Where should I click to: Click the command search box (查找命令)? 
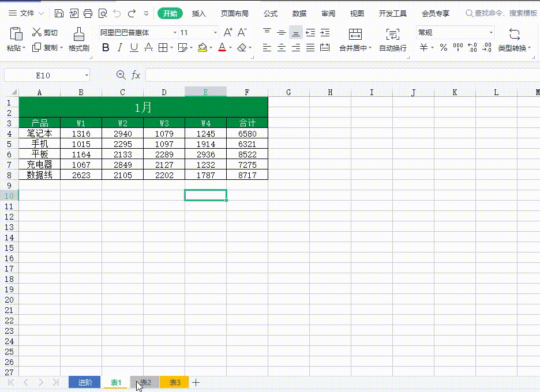click(x=501, y=13)
